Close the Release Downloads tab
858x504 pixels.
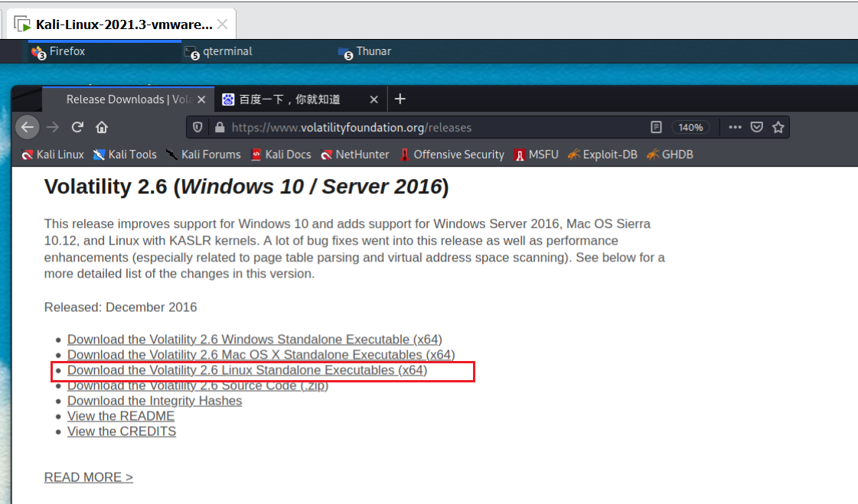201,99
